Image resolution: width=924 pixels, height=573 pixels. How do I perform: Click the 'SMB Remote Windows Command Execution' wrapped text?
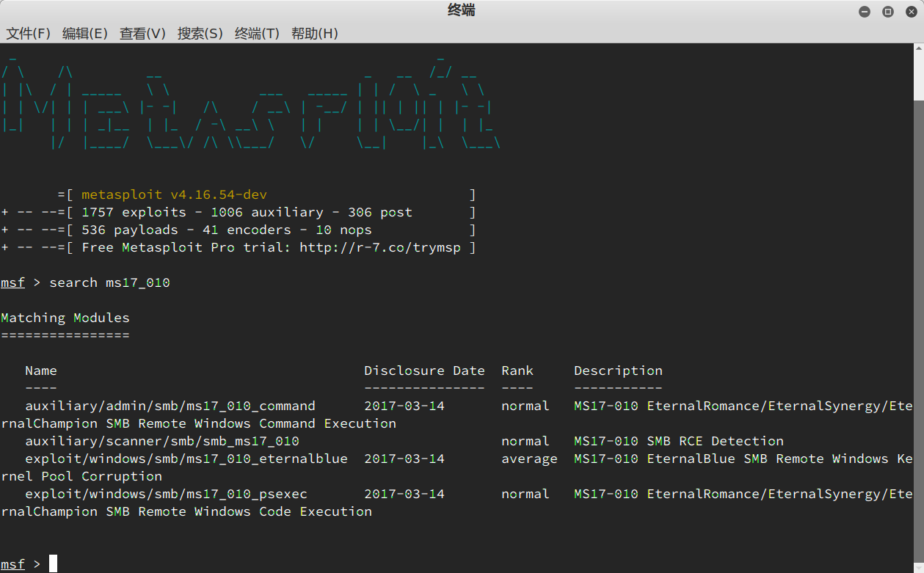(251, 423)
